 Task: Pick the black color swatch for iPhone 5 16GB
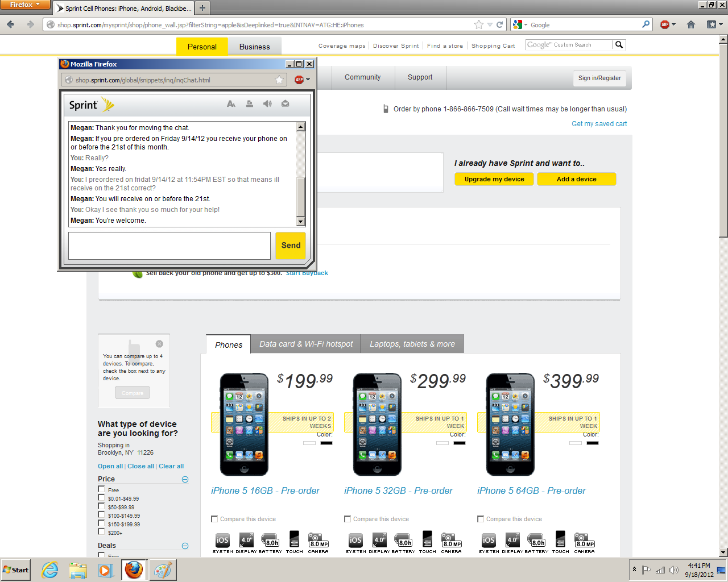(326, 443)
